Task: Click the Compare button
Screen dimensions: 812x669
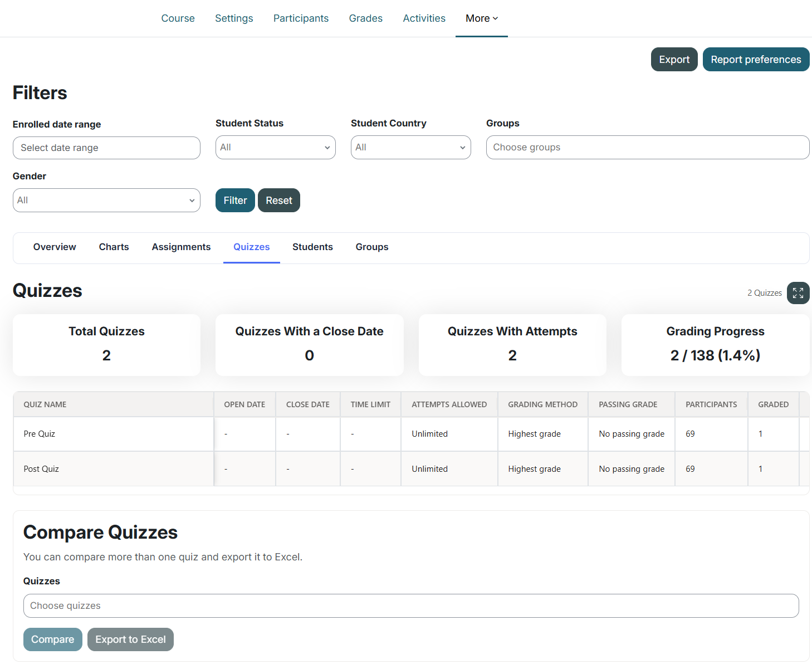Action: pos(53,639)
